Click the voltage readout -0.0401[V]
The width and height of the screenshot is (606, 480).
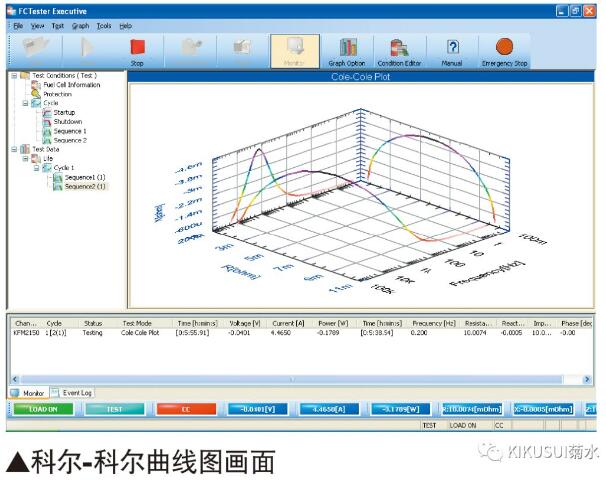(x=258, y=409)
